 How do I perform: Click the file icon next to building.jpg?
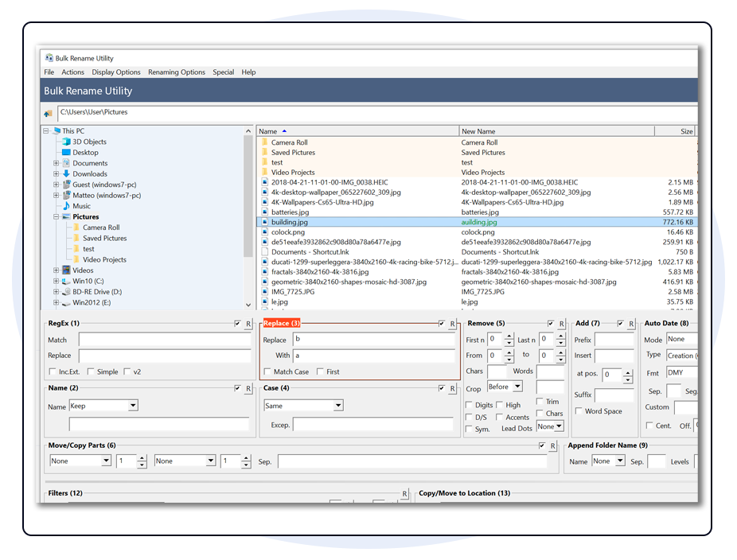click(264, 222)
